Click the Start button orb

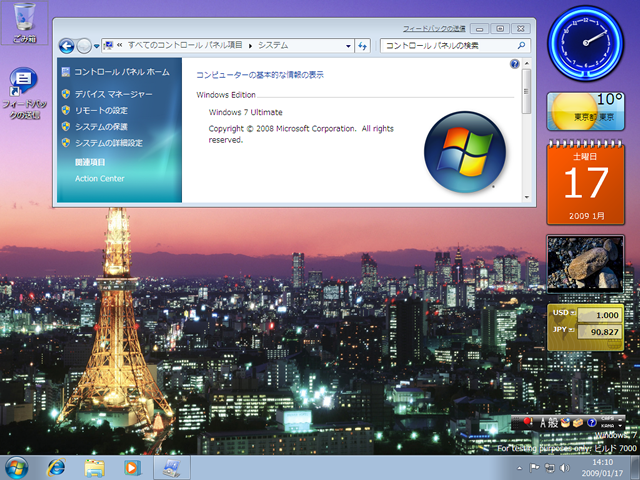tap(17, 467)
